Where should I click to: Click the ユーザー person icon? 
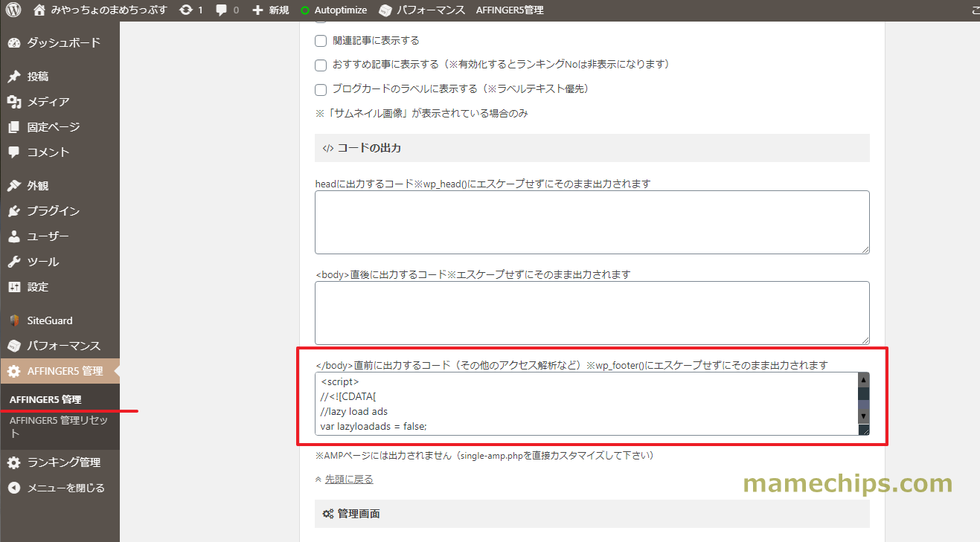tap(14, 236)
